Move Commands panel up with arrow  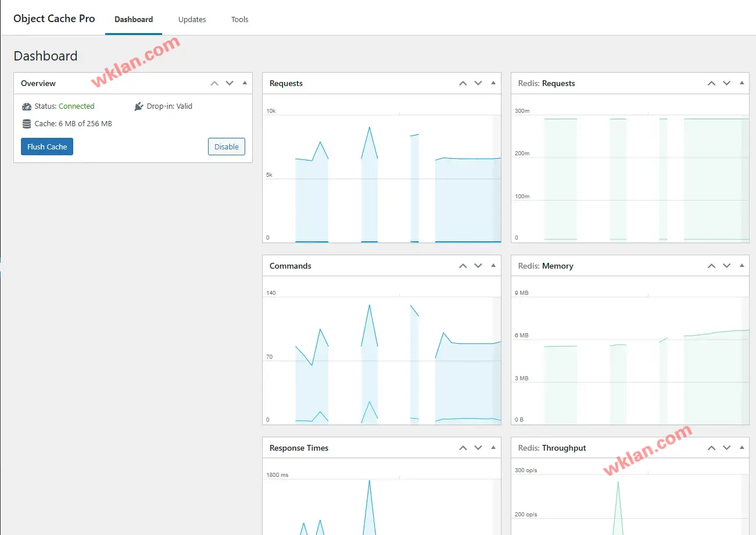(x=463, y=266)
